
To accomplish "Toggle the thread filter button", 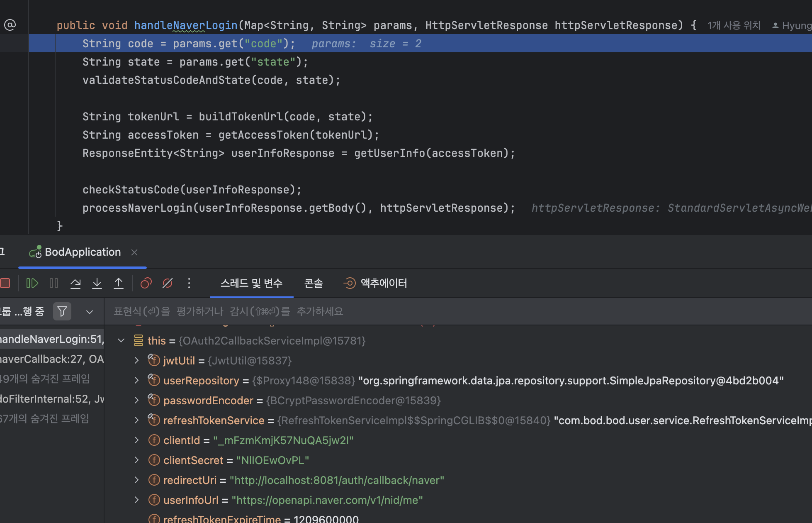I will (62, 311).
